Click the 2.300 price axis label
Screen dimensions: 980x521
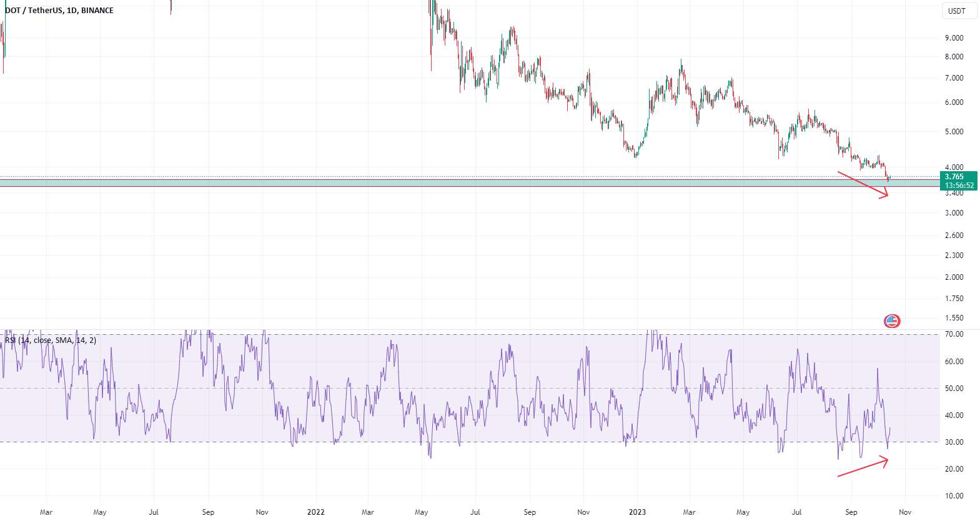coord(954,256)
